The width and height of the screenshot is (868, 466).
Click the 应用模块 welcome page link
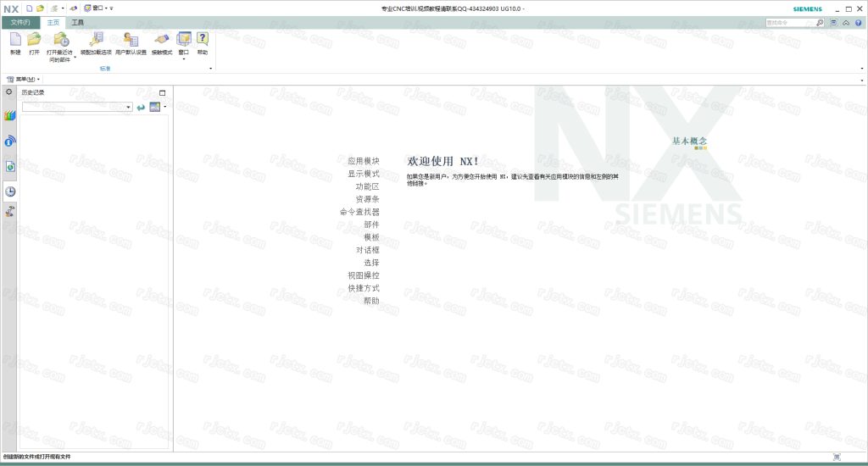pyautogui.click(x=364, y=160)
